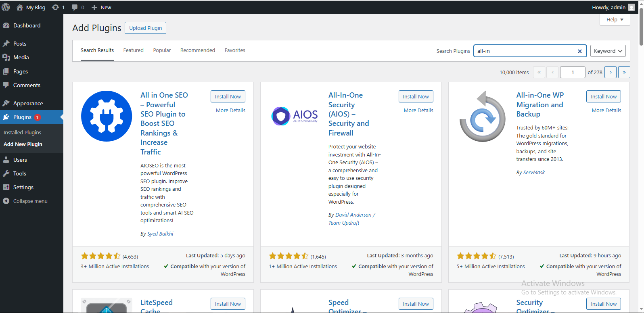Open the Plugins sidebar menu

point(31,117)
